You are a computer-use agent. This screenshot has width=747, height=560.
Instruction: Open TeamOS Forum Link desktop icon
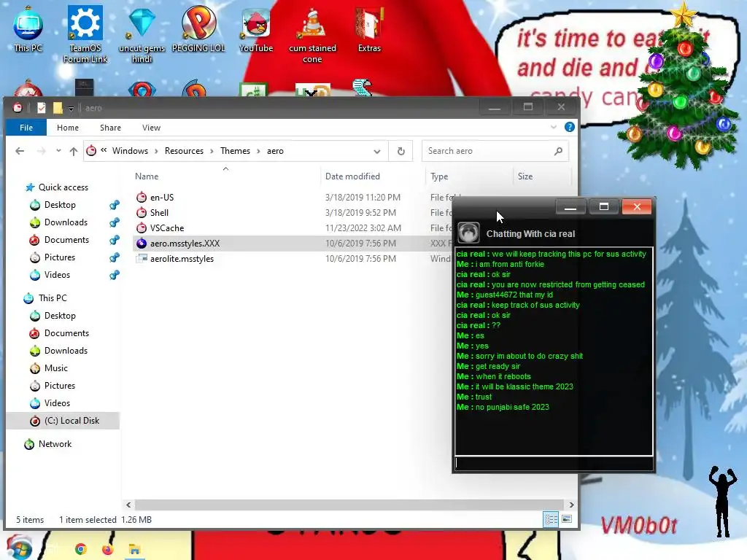pos(85,34)
